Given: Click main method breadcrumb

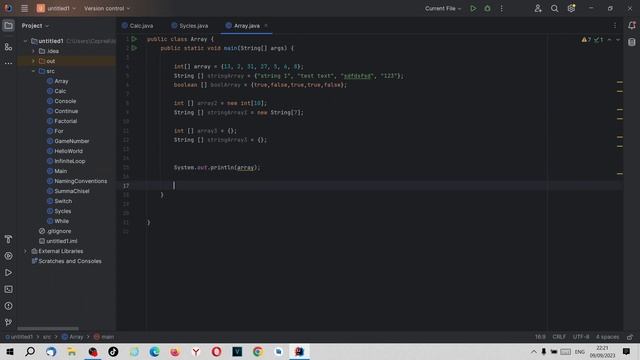Looking at the screenshot, I should (104, 337).
